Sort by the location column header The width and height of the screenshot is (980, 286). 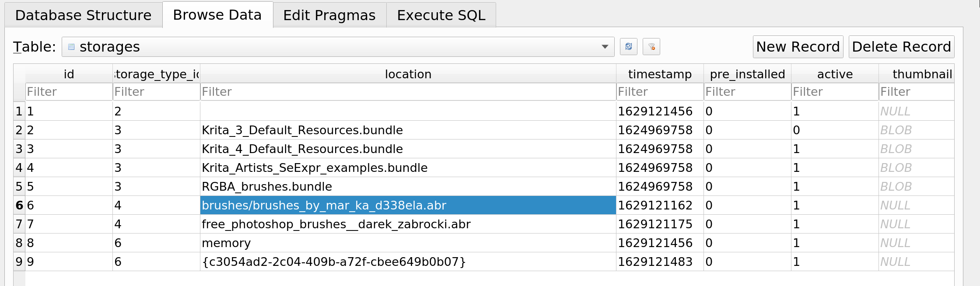tap(408, 74)
